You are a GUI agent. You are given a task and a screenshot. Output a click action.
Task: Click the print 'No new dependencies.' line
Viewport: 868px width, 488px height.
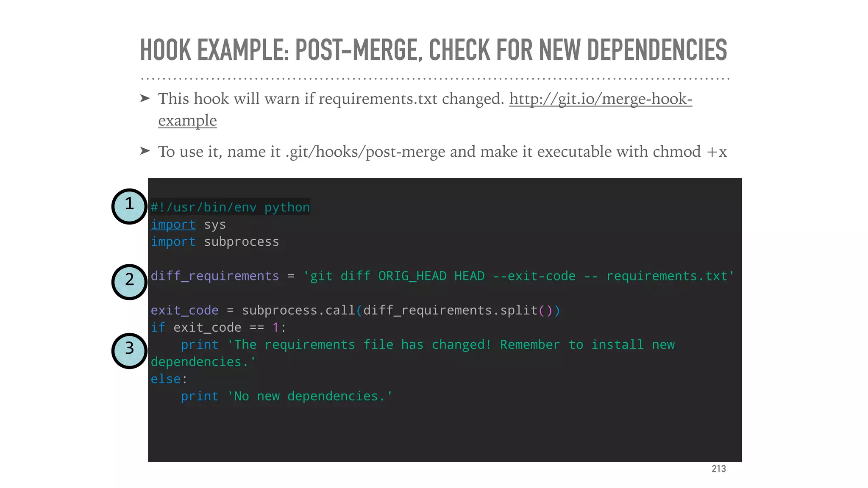point(287,396)
